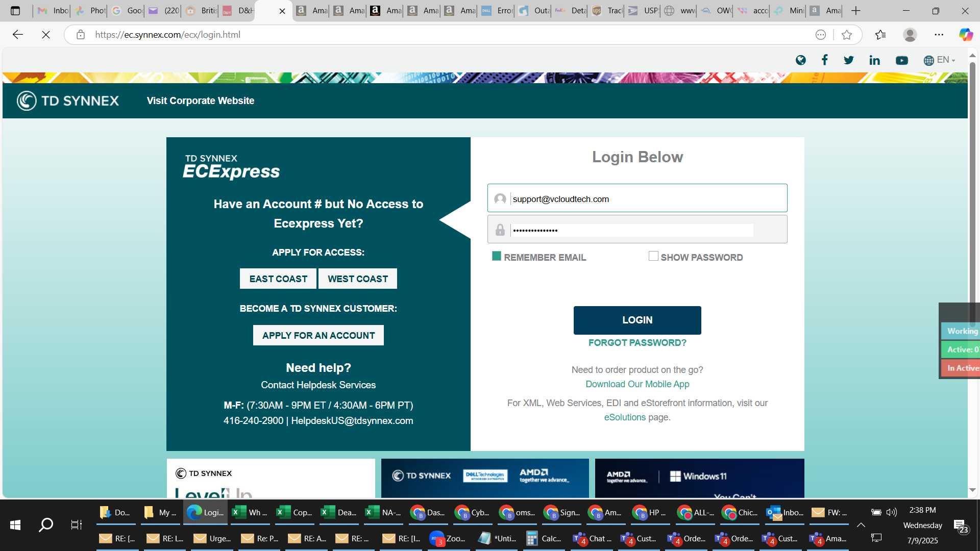Viewport: 980px width, 551px height.
Task: Open the YouTube icon in header
Action: tap(902, 60)
